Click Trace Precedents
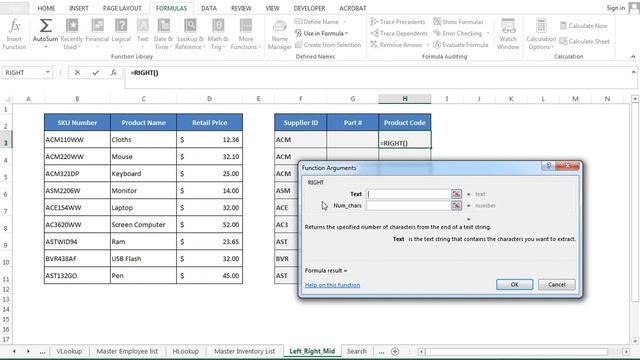Viewport: 640px width, 360px height. pos(398,22)
